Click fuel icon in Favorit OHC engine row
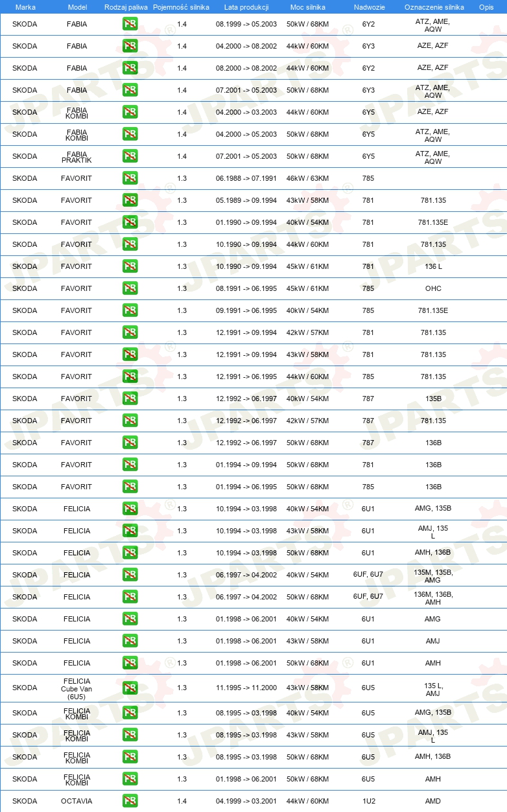The width and height of the screenshot is (507, 812). tap(130, 288)
